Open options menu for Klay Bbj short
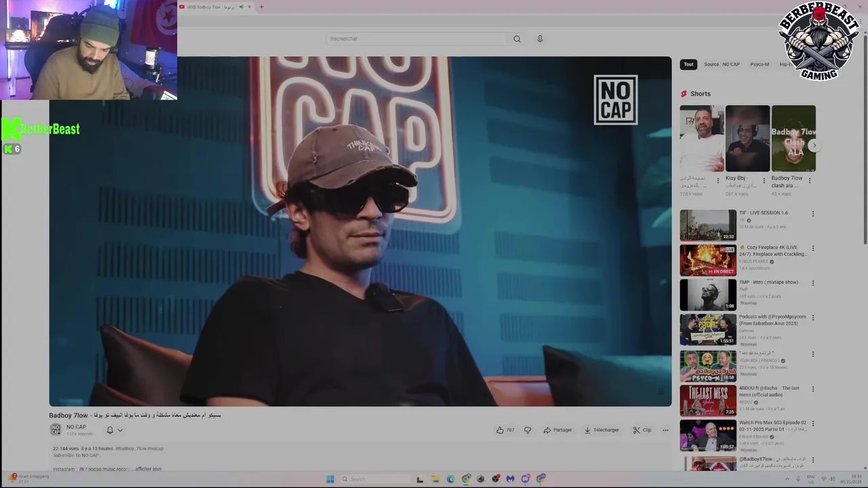This screenshot has width=868, height=488. click(x=764, y=180)
